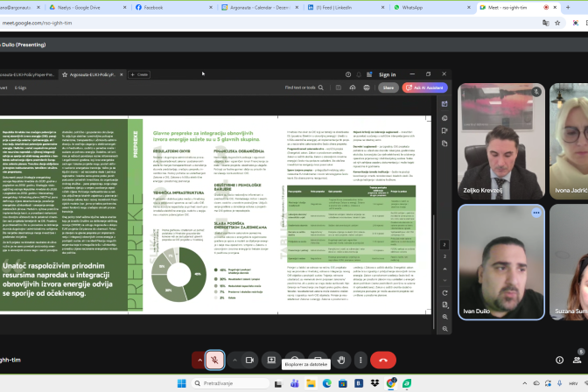Open the participants people panel
The width and height of the screenshot is (588, 392).
coord(577,360)
